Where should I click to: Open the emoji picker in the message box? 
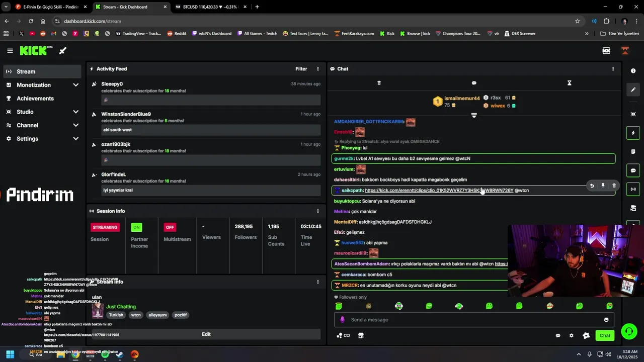pyautogui.click(x=606, y=320)
